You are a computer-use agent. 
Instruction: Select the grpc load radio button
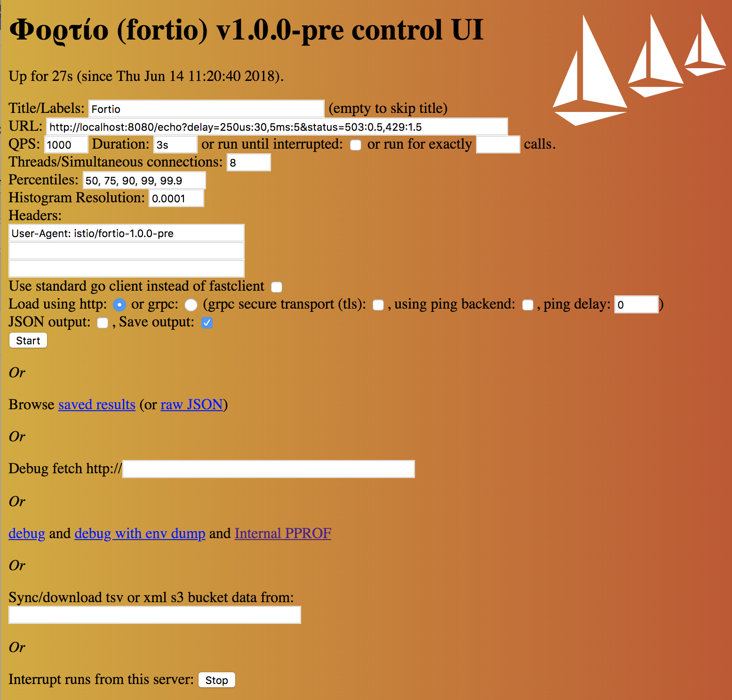point(191,305)
